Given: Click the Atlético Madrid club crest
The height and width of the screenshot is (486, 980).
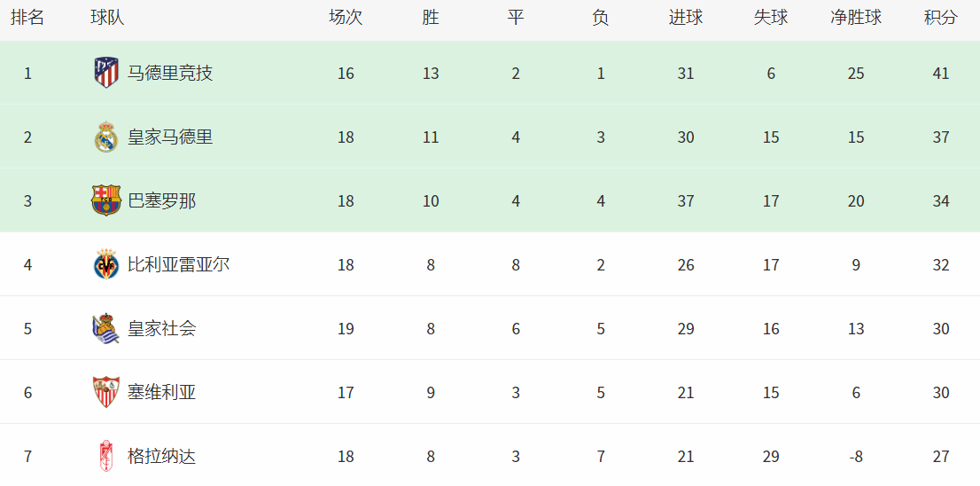Looking at the screenshot, I should 106,73.
